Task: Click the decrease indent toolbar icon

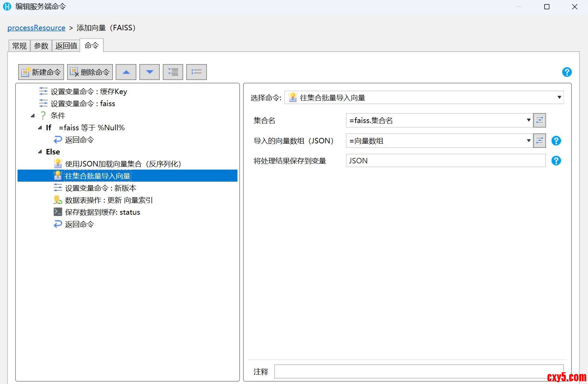Action: pyautogui.click(x=196, y=72)
